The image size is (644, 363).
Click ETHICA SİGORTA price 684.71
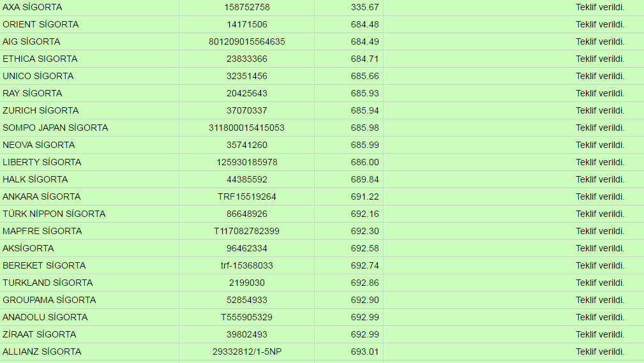[x=364, y=59]
